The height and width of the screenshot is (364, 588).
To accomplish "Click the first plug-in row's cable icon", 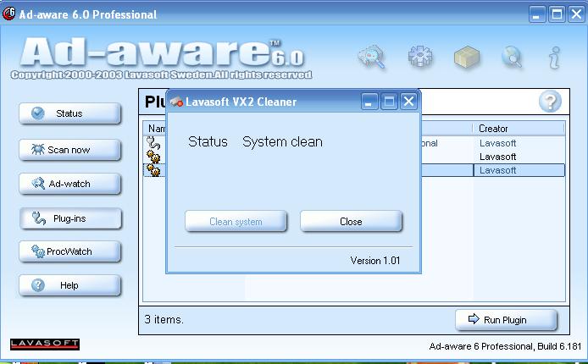I will (153, 143).
